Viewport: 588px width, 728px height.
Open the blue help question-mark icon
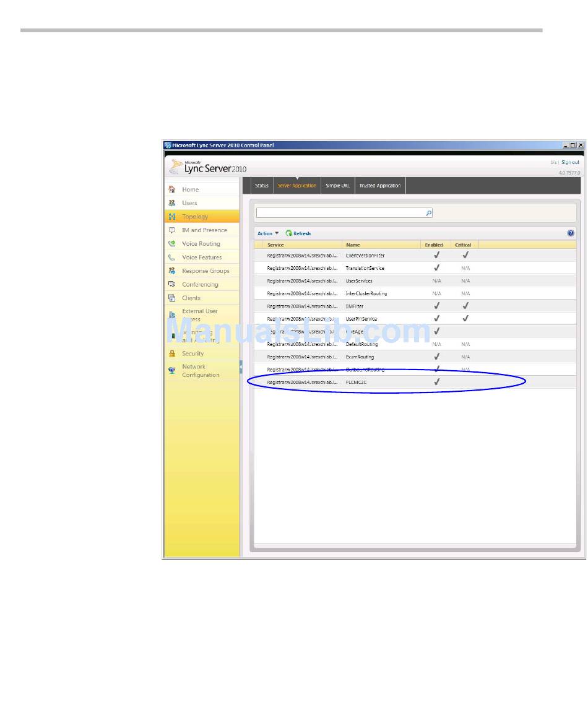pyautogui.click(x=571, y=233)
